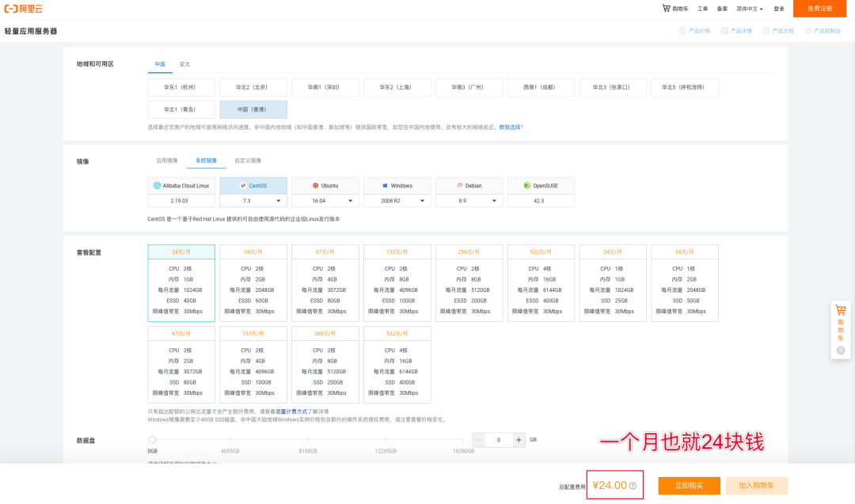Select the 34元/月 plan with ESSD 60GB
The image size is (855, 504).
(253, 282)
